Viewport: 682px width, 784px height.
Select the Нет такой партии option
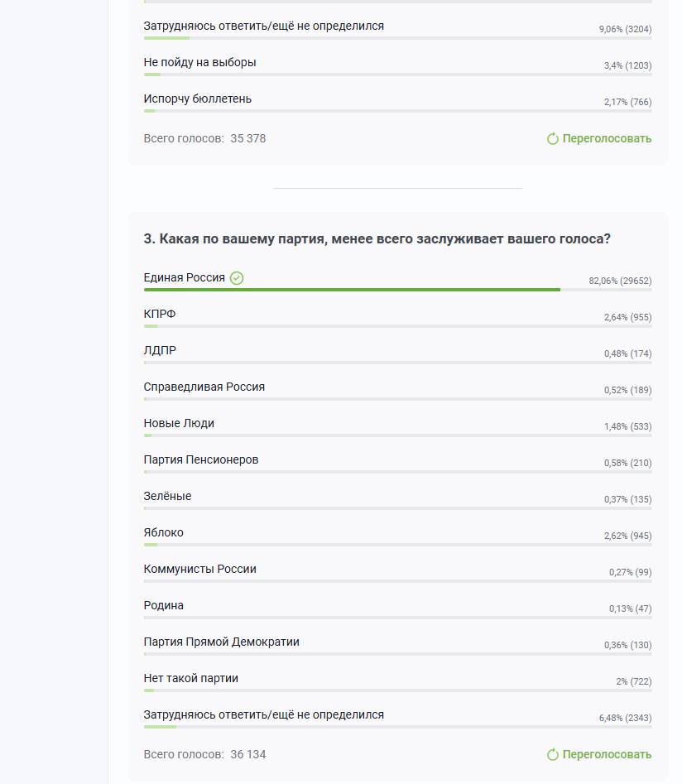click(191, 679)
